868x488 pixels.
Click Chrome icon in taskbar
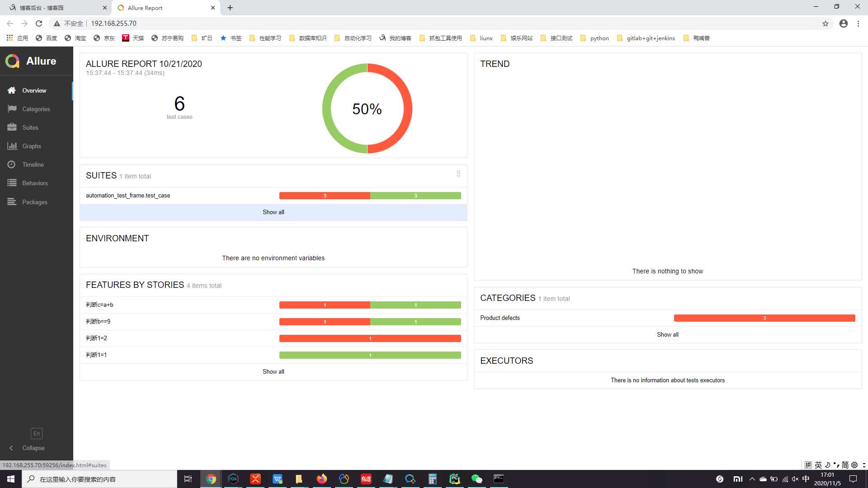[211, 479]
